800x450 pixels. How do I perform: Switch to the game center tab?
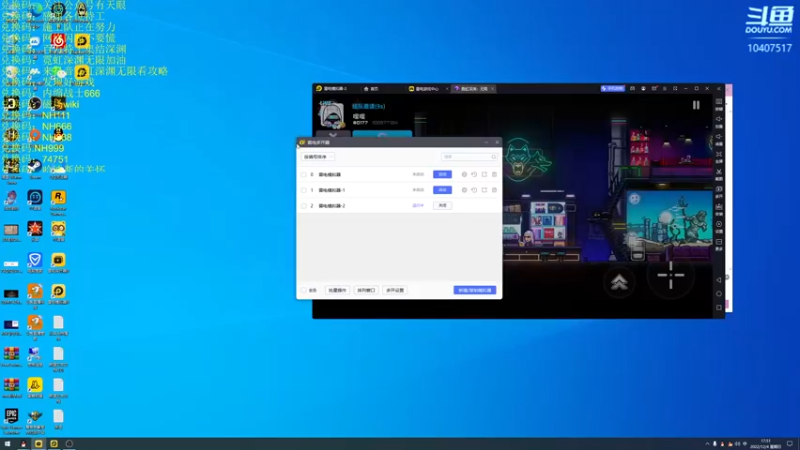tap(425, 89)
